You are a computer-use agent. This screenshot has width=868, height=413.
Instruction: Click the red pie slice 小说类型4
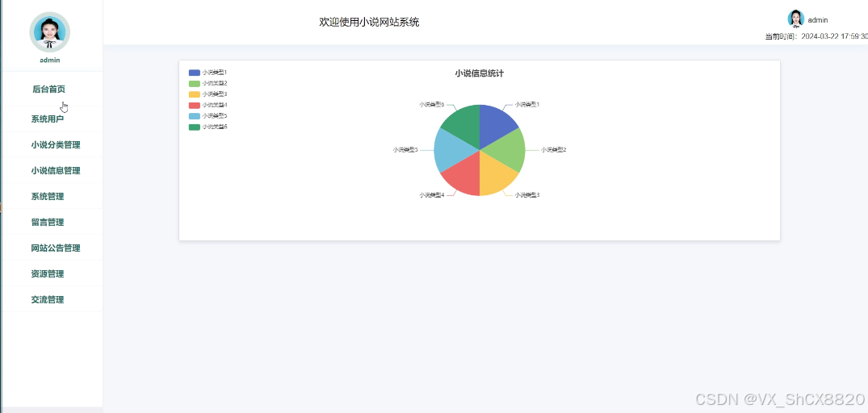tap(465, 177)
